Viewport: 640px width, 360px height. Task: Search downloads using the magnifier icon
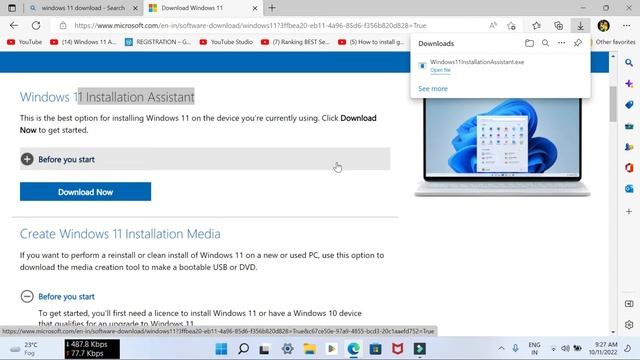pos(545,43)
